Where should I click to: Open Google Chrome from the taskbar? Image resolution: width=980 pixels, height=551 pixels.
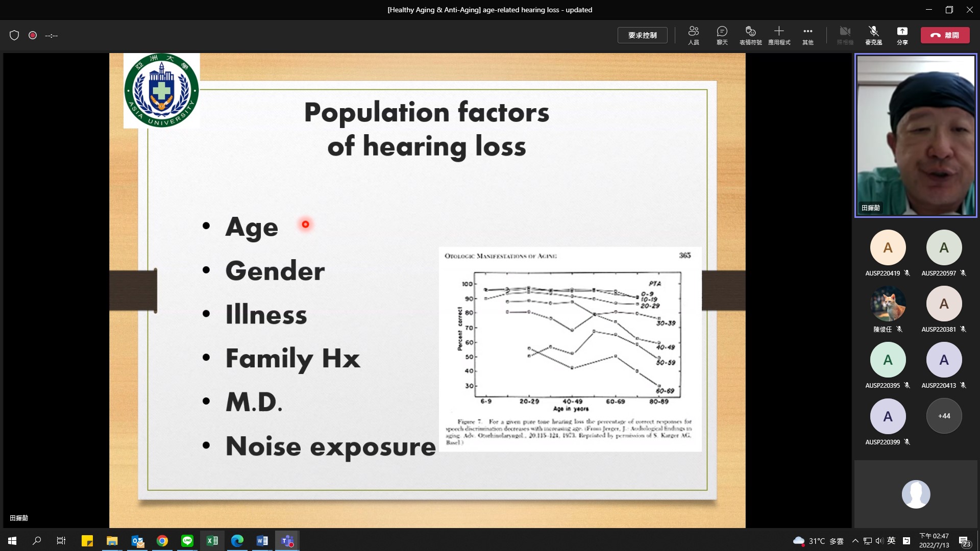point(162,540)
